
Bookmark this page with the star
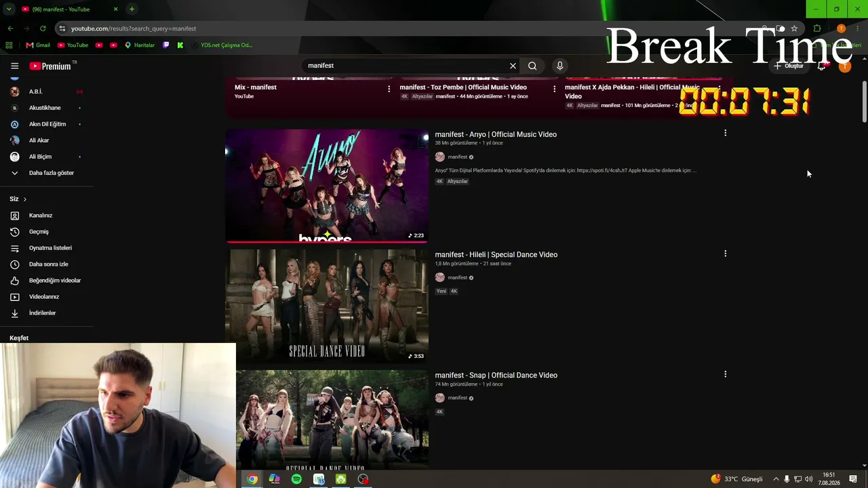(794, 28)
